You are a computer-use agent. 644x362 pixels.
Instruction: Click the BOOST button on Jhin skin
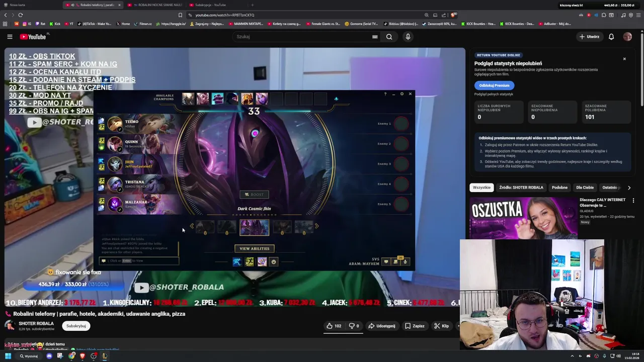point(254,195)
